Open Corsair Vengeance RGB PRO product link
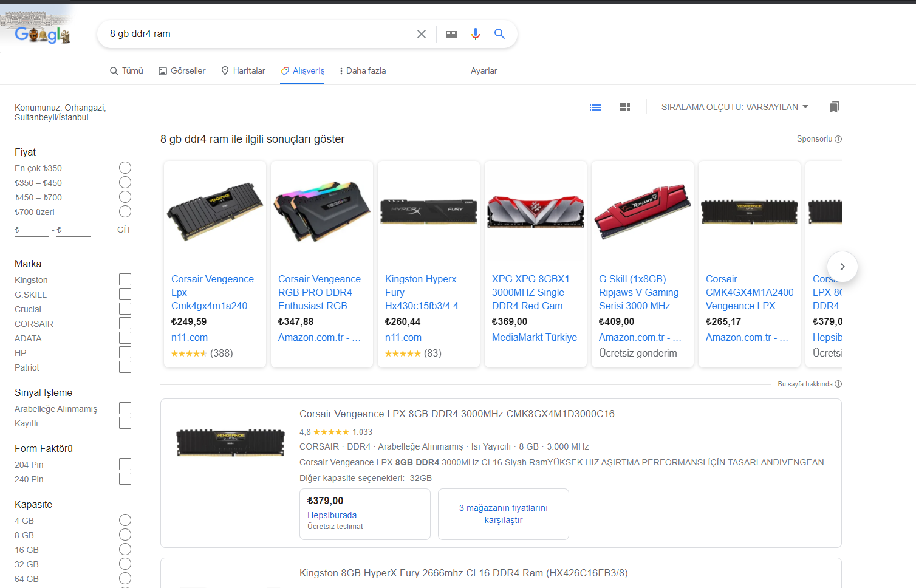 click(x=320, y=292)
